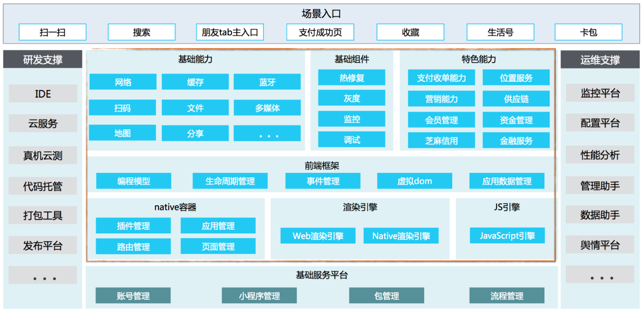
Task: Select the 流程管理 box
Action: 507,296
